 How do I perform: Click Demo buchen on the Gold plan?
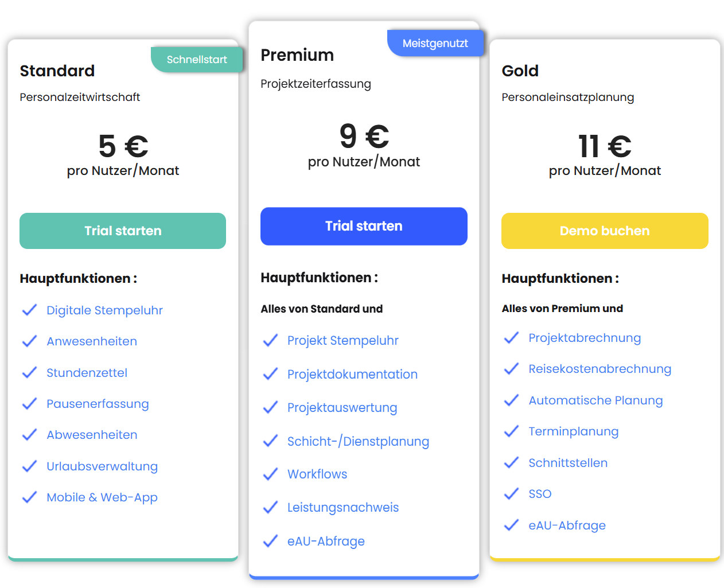coord(605,231)
